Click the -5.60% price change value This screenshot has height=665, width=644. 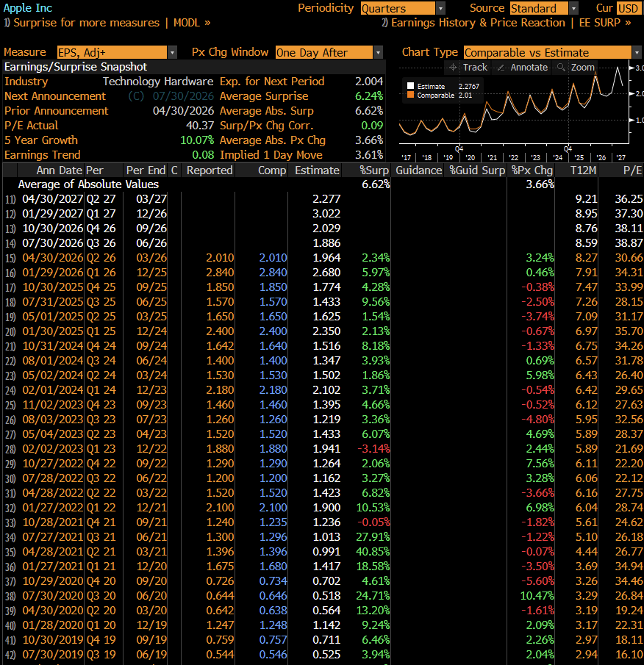pos(537,581)
